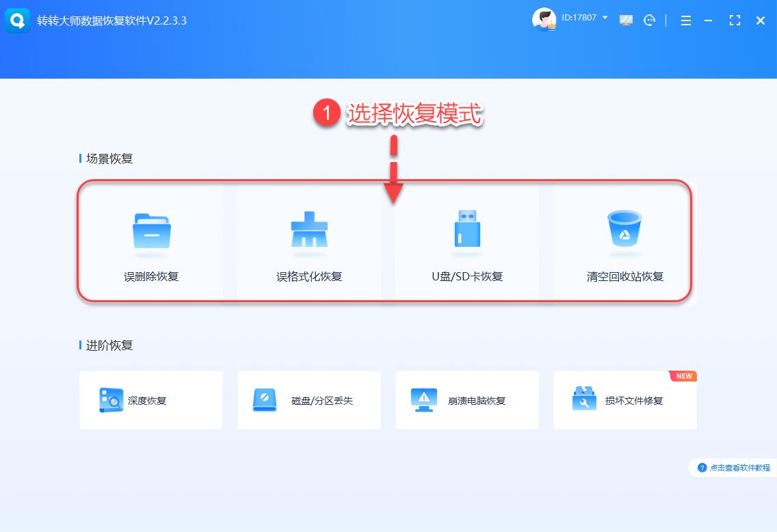Select 崩溃电脑恢复 crashed computer recovery
The width and height of the screenshot is (777, 532).
click(466, 400)
